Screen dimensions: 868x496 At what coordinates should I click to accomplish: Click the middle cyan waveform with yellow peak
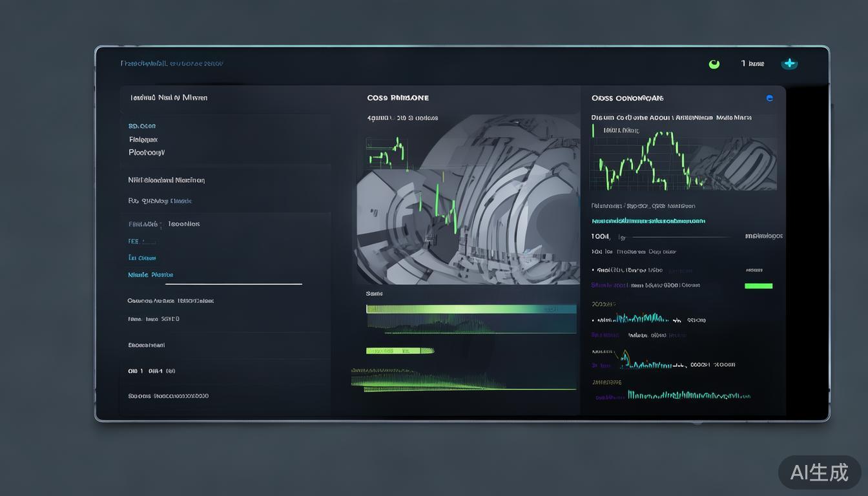click(652, 363)
